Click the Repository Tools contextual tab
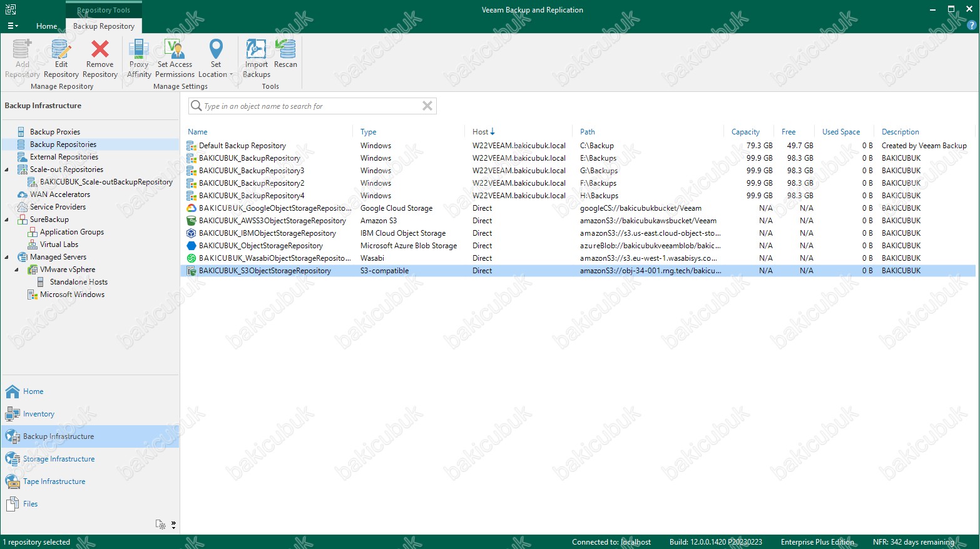Image resolution: width=980 pixels, height=549 pixels. (104, 10)
